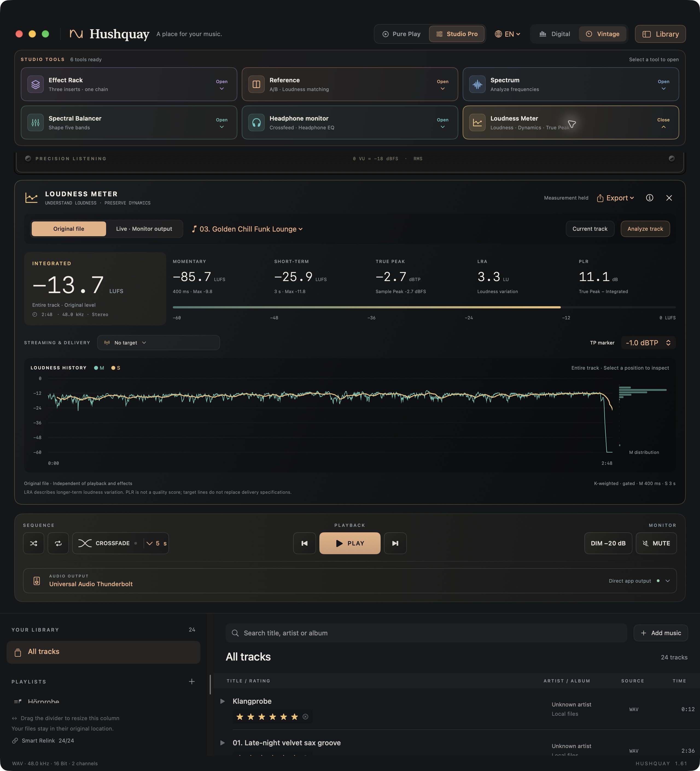Enable DIM −20 dB monitoring

click(608, 543)
